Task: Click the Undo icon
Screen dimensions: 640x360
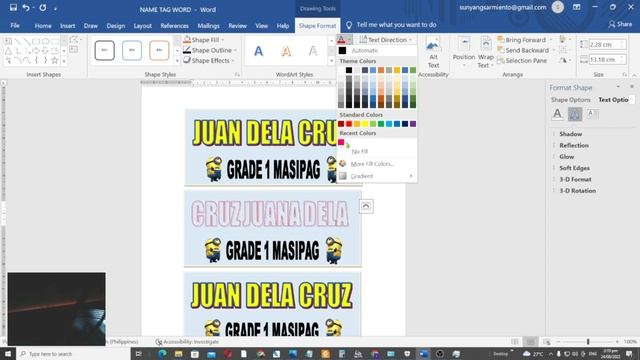Action: pos(26,7)
